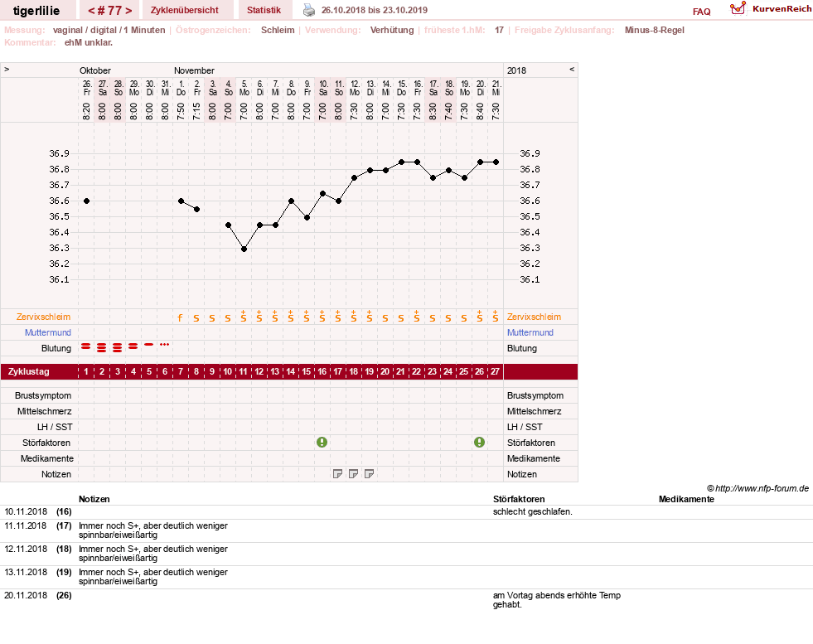The width and height of the screenshot is (813, 644).
Task: Click temperature point on 5 November (36.3)
Action: pyautogui.click(x=244, y=249)
